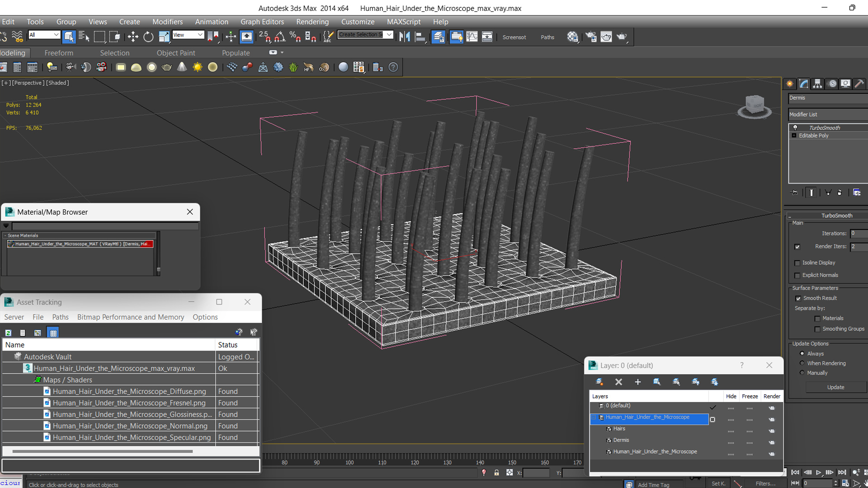This screenshot has width=868, height=488.
Task: Open the selection filter All dropdown
Action: (x=44, y=35)
